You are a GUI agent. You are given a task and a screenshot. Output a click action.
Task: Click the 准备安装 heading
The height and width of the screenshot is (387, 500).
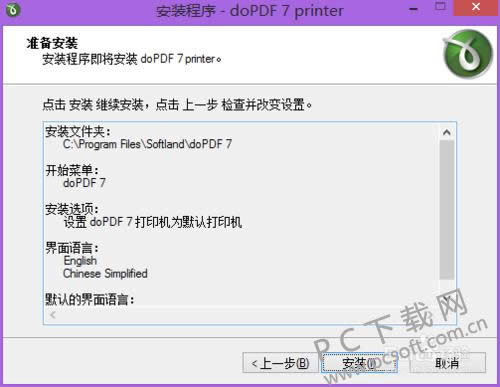point(52,43)
